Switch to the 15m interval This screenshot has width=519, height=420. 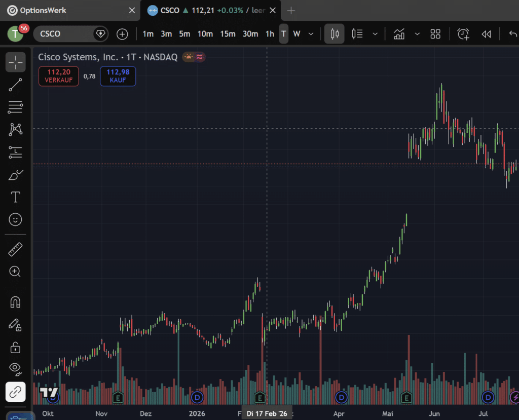click(228, 34)
